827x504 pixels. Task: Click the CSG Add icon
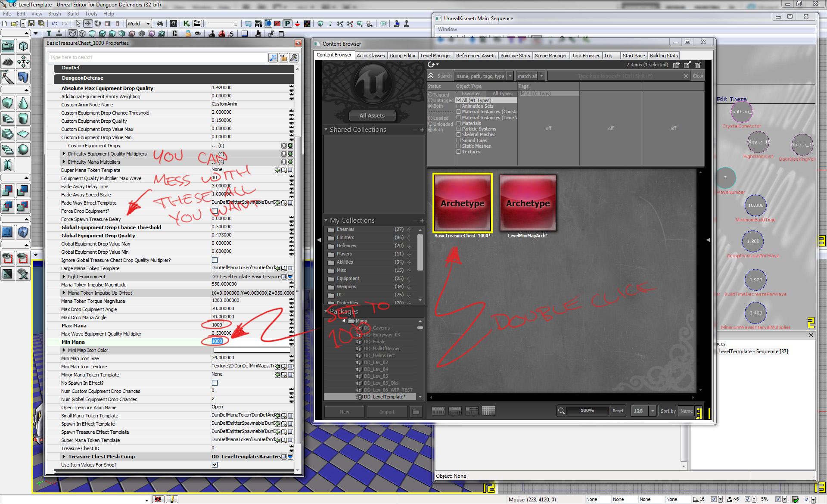(8, 191)
